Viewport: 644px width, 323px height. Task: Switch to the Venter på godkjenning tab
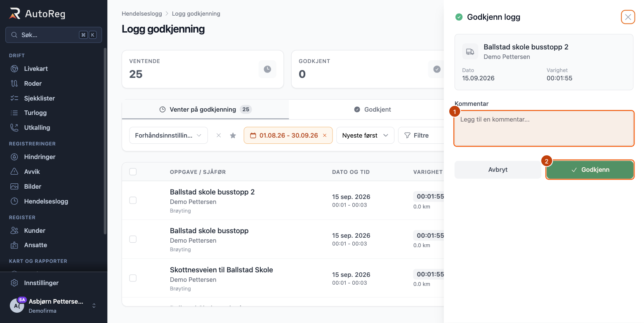pos(205,110)
